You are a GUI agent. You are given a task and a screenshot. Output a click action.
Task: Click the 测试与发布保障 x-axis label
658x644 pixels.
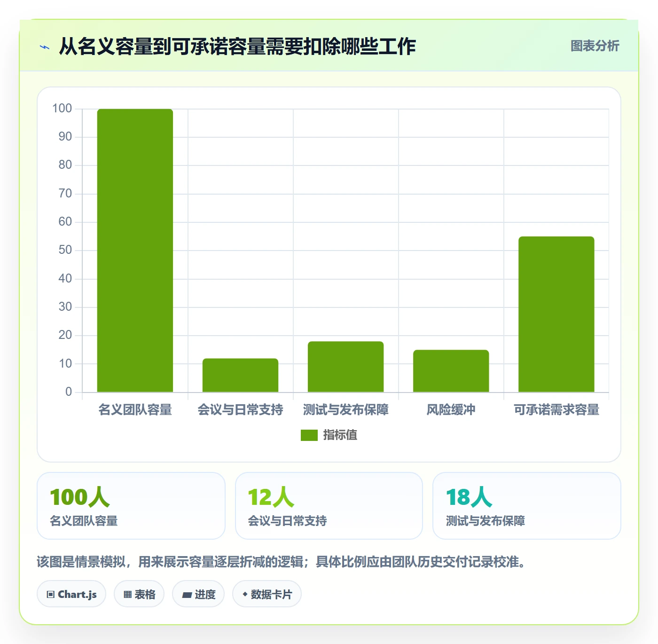click(345, 410)
